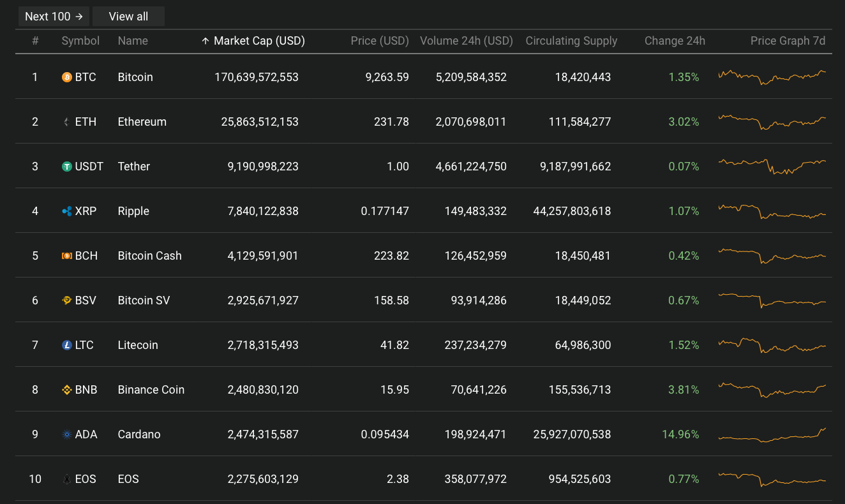Click Ethereum market cap 25,863,512,153
Viewport: 845px width, 504px height.
(x=260, y=122)
